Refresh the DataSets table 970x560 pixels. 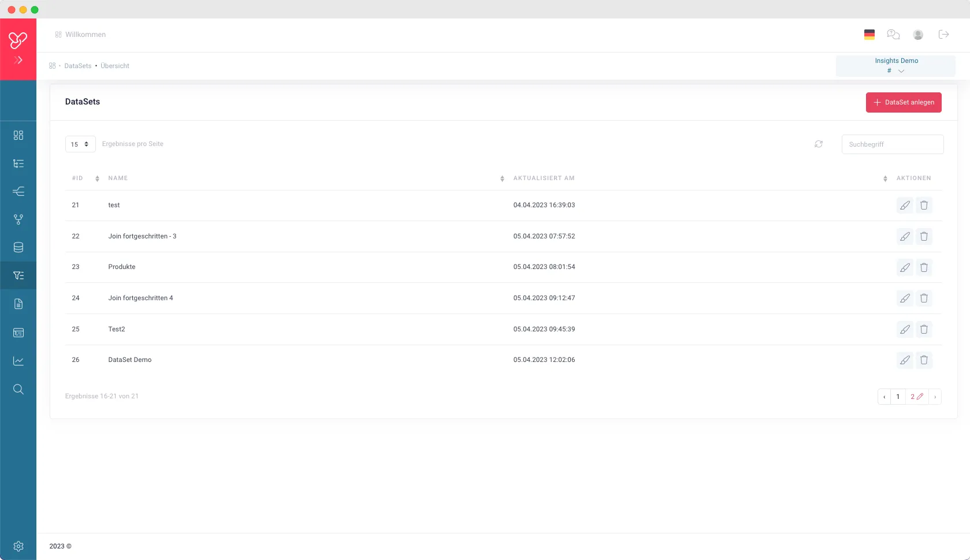(819, 144)
